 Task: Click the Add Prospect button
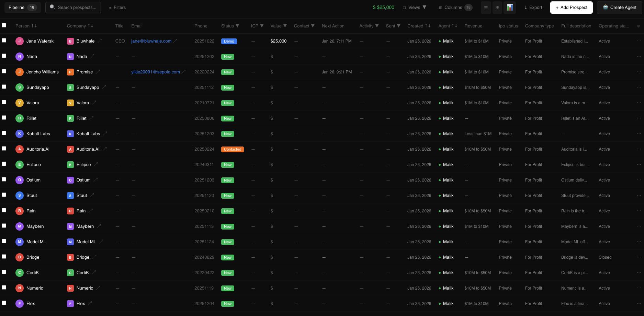coord(571,7)
